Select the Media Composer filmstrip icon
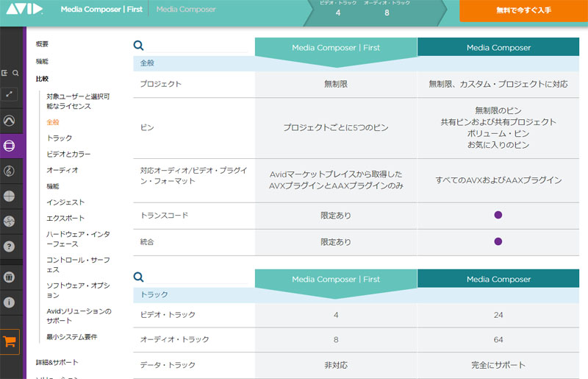 coord(10,146)
